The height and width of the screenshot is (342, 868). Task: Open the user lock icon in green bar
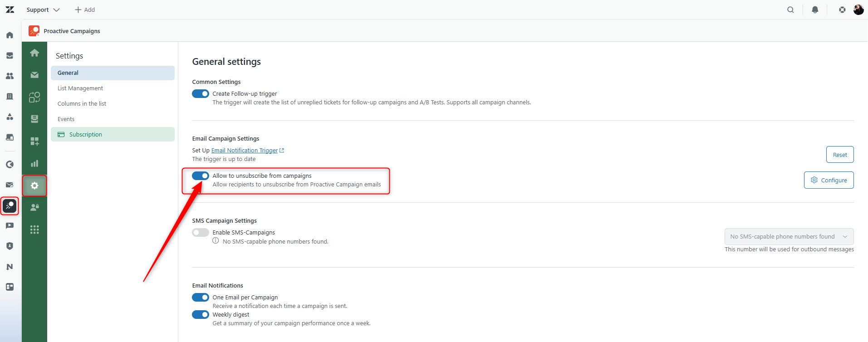tap(34, 207)
